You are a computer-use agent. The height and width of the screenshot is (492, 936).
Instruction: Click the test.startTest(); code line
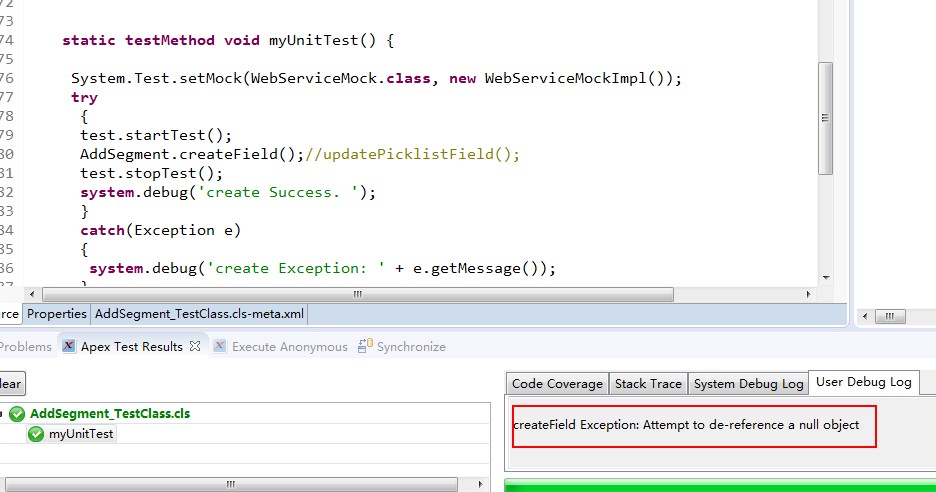[x=156, y=136]
